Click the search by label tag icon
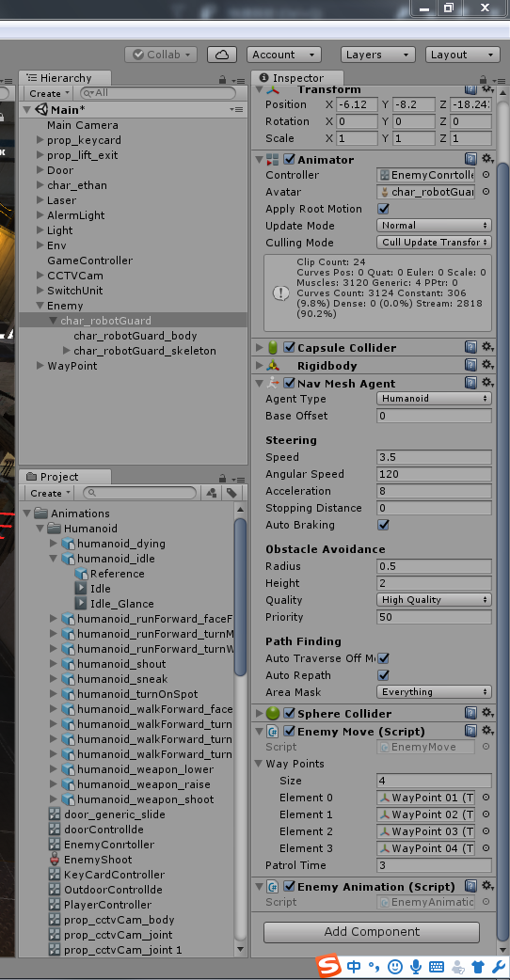 (x=231, y=493)
